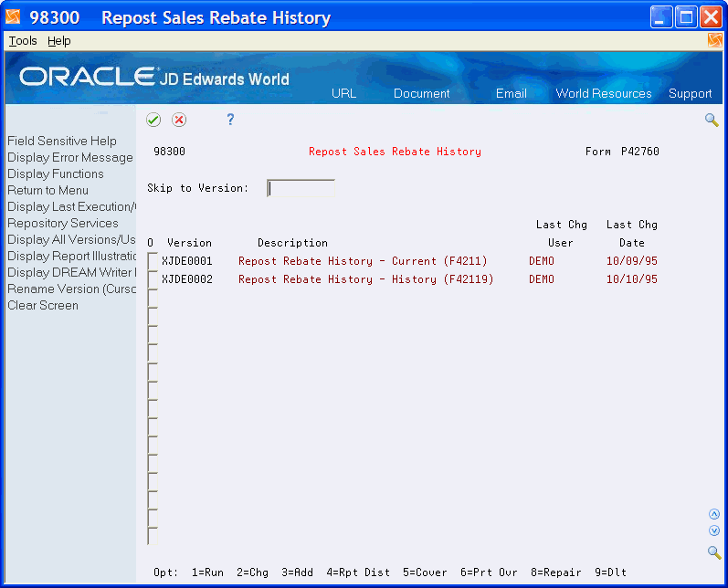This screenshot has height=588, width=728.
Task: Select Field Sensitive Help in sidebar
Action: click(62, 141)
